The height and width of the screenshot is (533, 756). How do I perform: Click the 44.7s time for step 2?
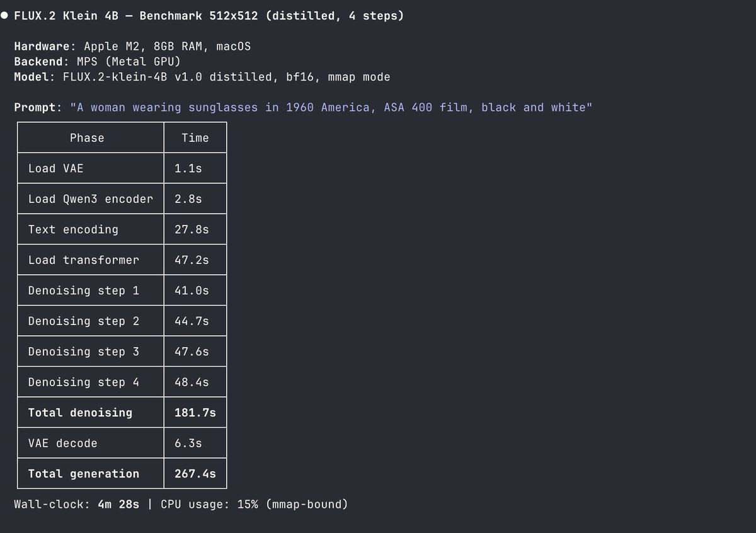point(192,321)
